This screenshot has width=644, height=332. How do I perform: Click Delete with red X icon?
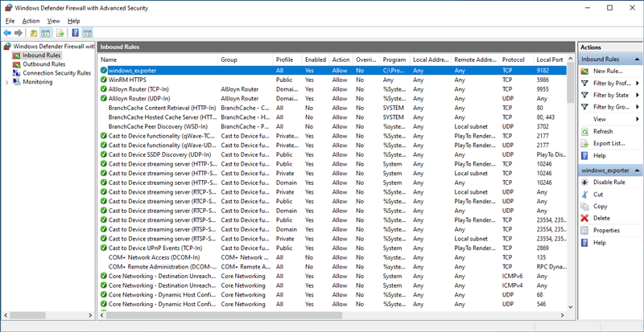[x=601, y=219]
